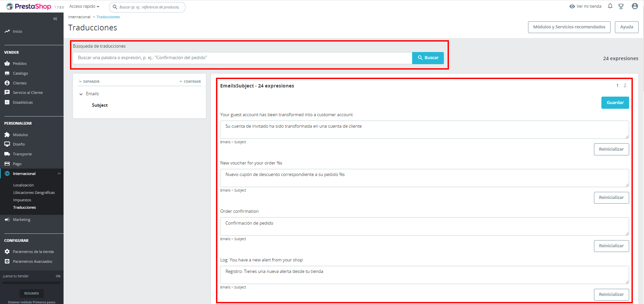
Task: Click the Guardar button
Action: (x=615, y=103)
